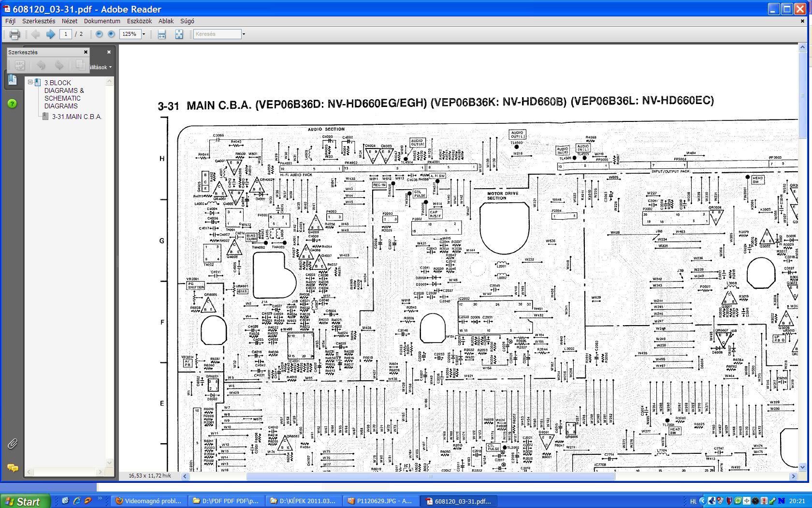Open the Attachments paperclip panel
The height and width of the screenshot is (508, 812).
click(13, 443)
